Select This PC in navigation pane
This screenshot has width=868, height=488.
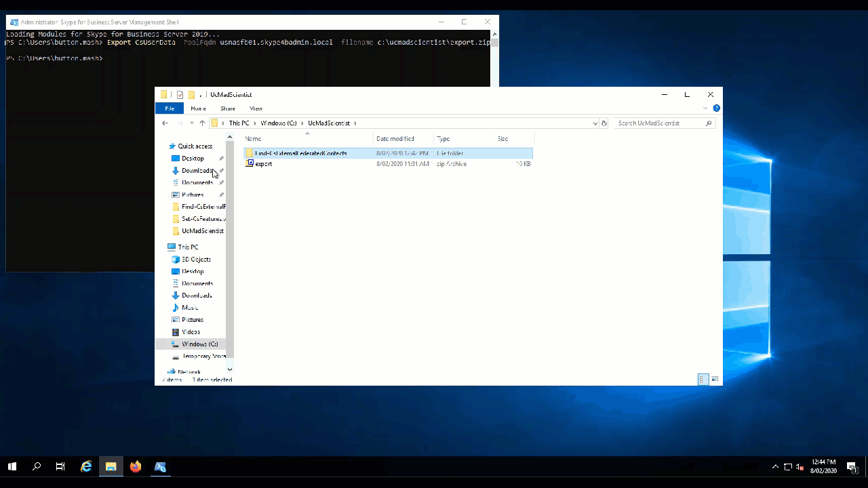click(188, 247)
